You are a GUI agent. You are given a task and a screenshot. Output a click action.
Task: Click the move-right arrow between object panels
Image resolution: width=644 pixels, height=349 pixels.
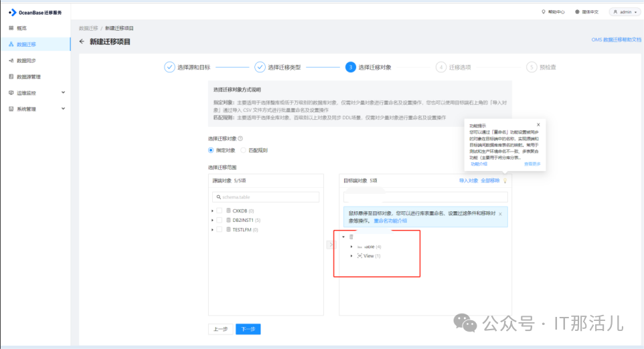coord(331,245)
